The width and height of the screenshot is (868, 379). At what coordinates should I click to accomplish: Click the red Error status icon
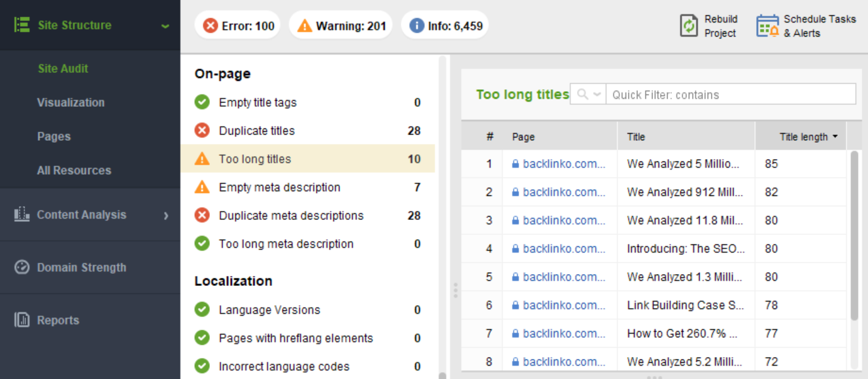click(x=211, y=26)
